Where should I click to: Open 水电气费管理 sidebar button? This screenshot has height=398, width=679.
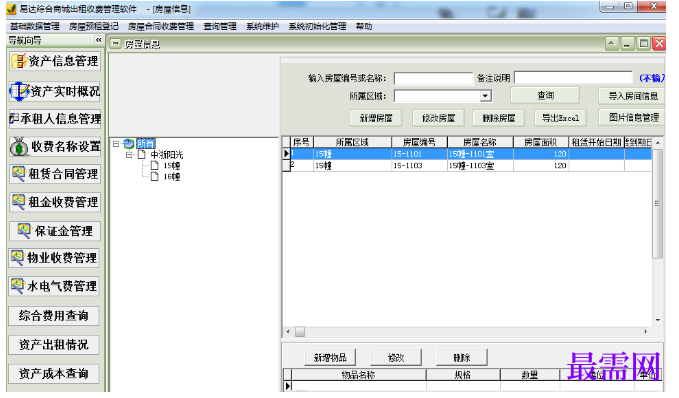55,286
